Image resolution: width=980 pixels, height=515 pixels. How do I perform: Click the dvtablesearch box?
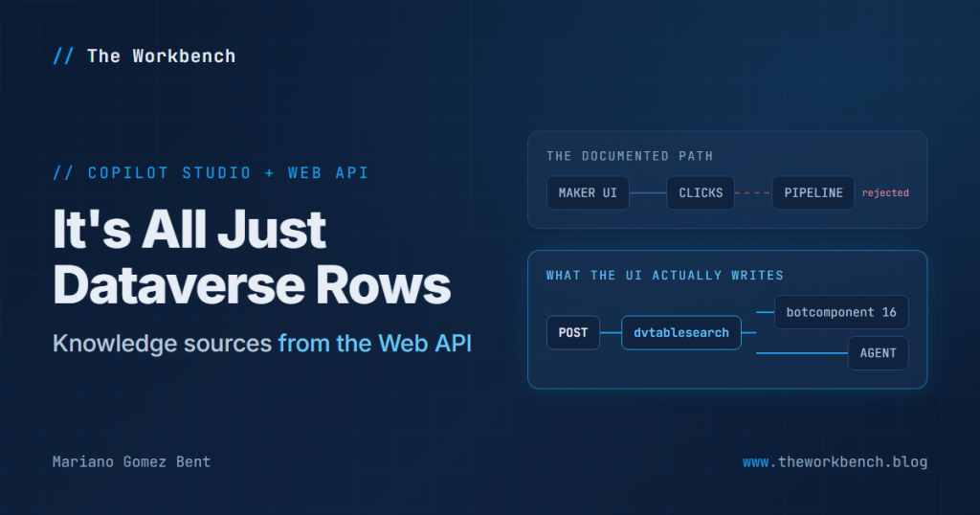tap(681, 332)
